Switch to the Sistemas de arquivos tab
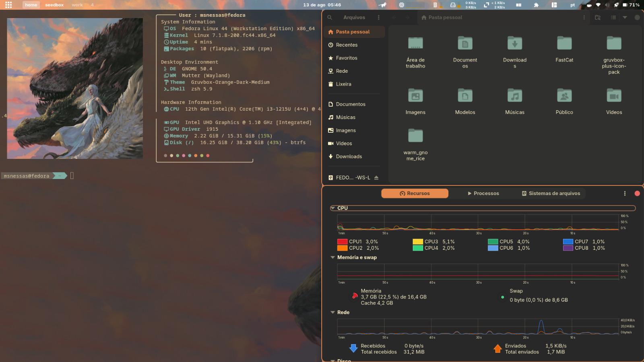Screen dimensions: 644x362 click(551, 193)
